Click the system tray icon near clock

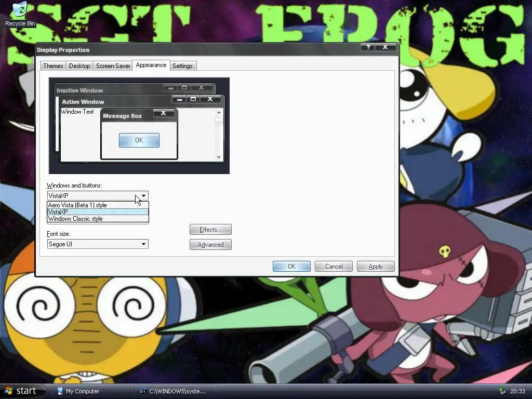(502, 391)
